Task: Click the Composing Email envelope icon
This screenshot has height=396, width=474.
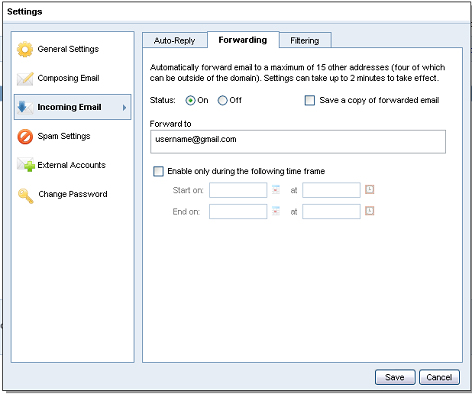Action: tap(25, 79)
